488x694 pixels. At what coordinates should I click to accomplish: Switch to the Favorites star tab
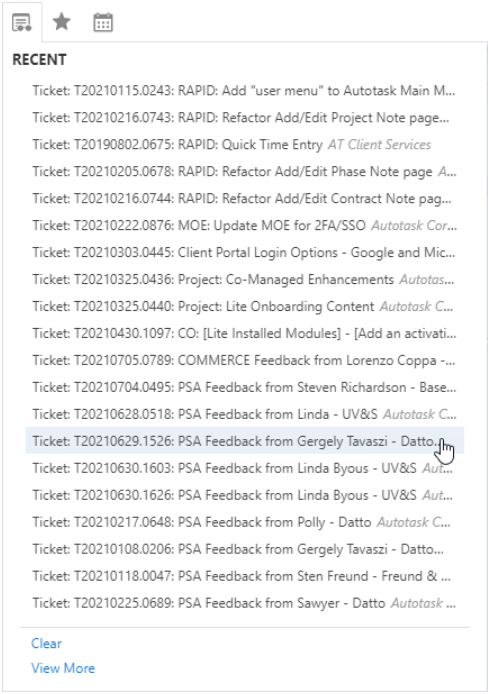[61, 21]
